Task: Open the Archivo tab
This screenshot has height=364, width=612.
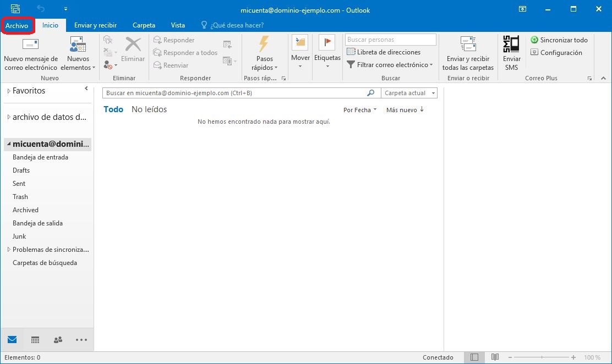Action: (x=17, y=25)
